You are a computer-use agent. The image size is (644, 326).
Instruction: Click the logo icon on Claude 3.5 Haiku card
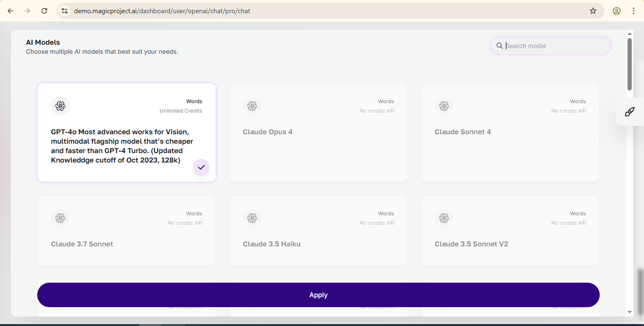tap(252, 218)
